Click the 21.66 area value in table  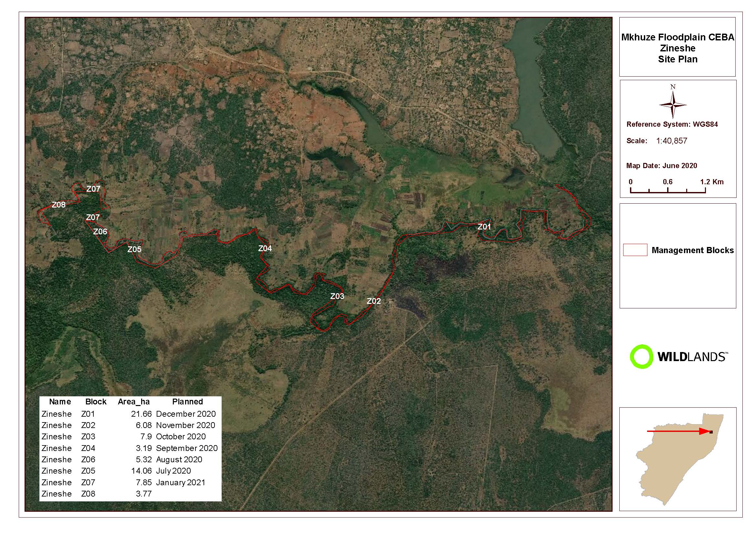tap(141, 414)
